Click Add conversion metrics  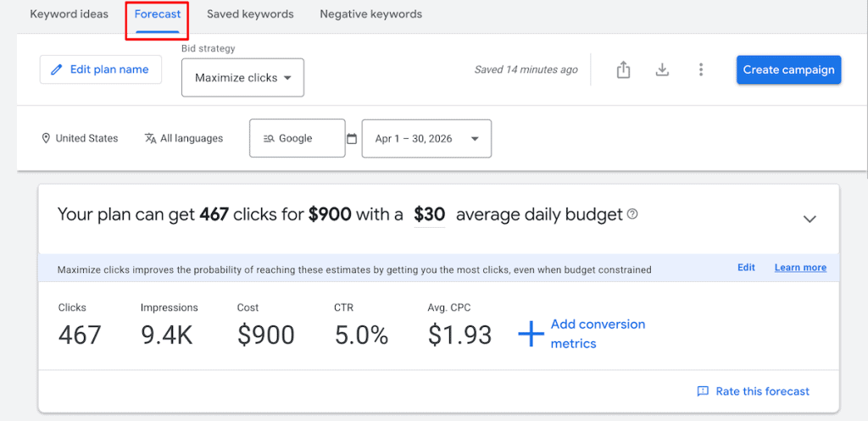(598, 334)
